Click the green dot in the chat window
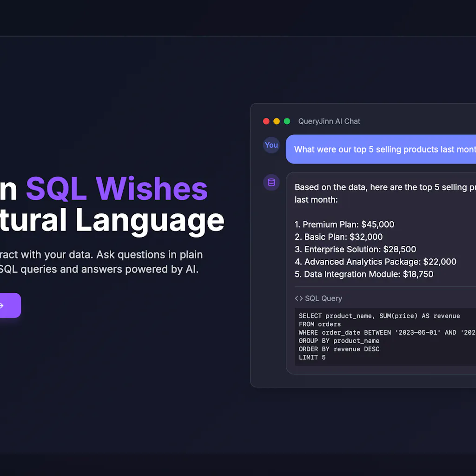 (287, 121)
